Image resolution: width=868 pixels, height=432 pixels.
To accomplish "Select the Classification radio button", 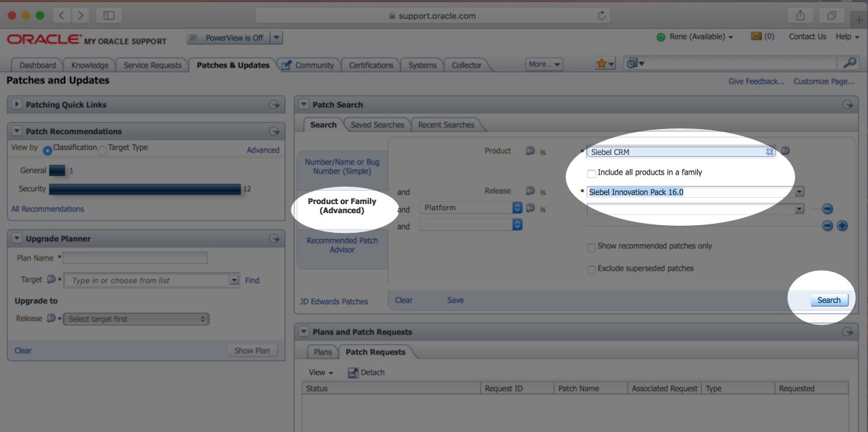I will (48, 150).
